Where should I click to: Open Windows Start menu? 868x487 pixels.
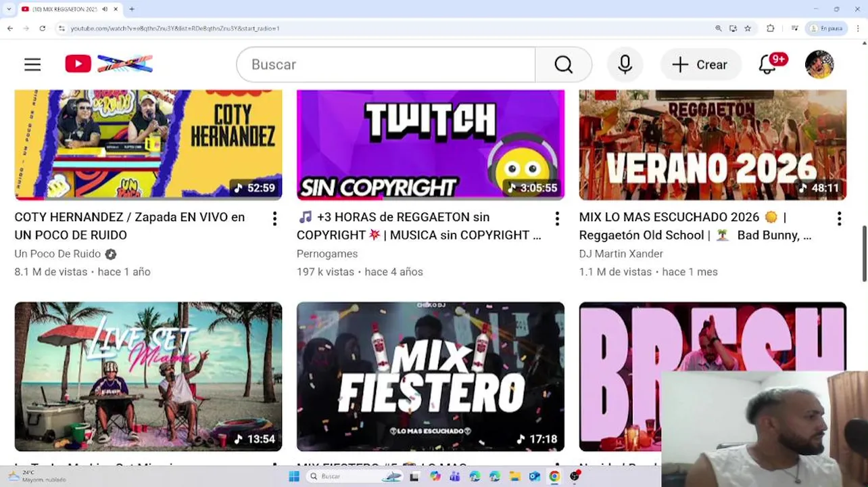(293, 476)
